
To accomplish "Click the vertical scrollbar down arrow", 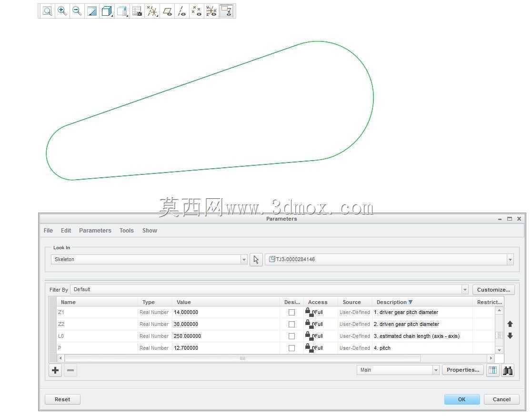I will pos(499,350).
